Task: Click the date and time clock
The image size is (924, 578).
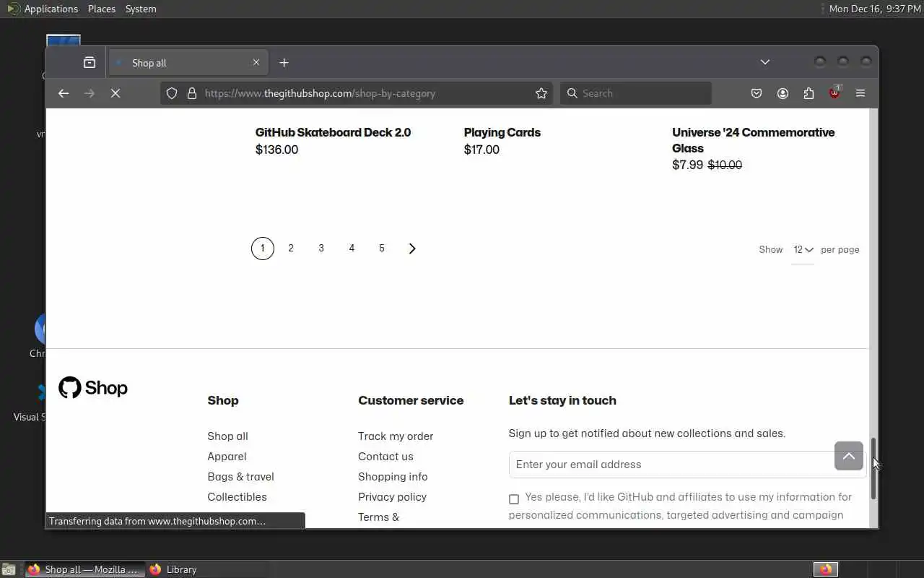Action: [x=875, y=9]
